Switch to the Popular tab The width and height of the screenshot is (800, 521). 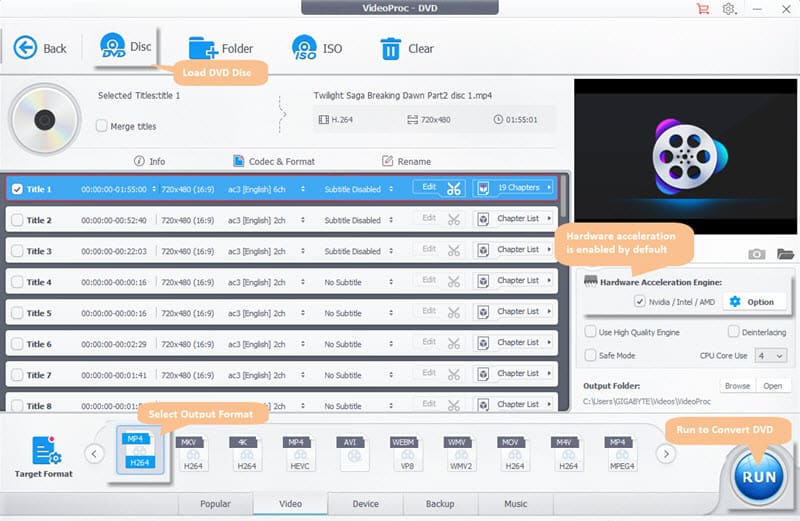tap(215, 504)
